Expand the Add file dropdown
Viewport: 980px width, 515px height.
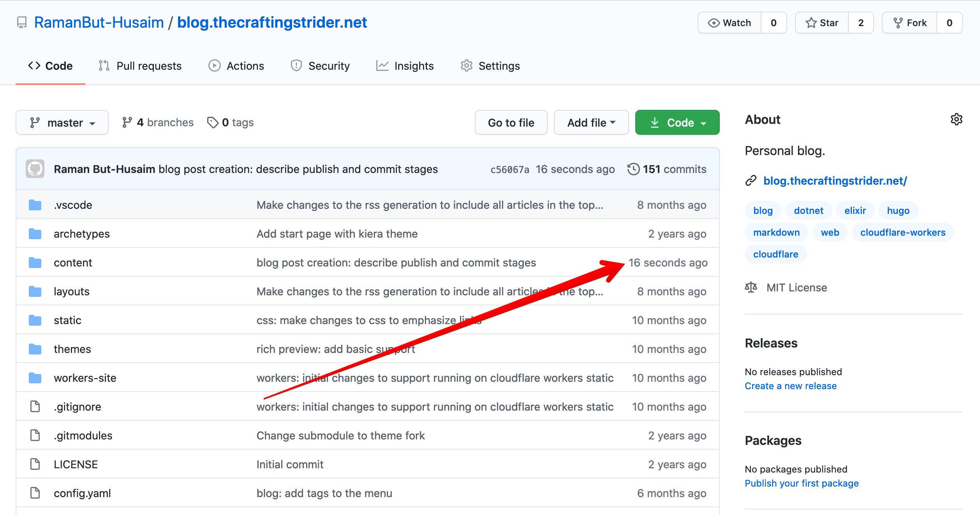(x=591, y=122)
